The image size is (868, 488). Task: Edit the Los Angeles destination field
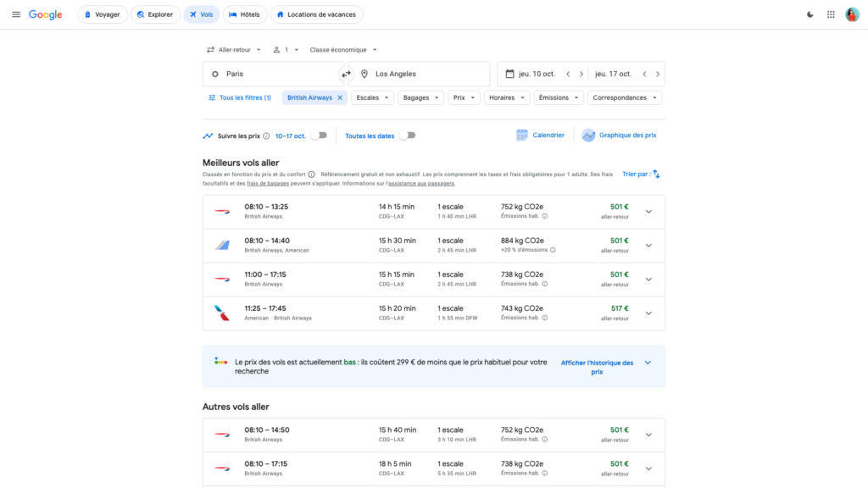(420, 75)
